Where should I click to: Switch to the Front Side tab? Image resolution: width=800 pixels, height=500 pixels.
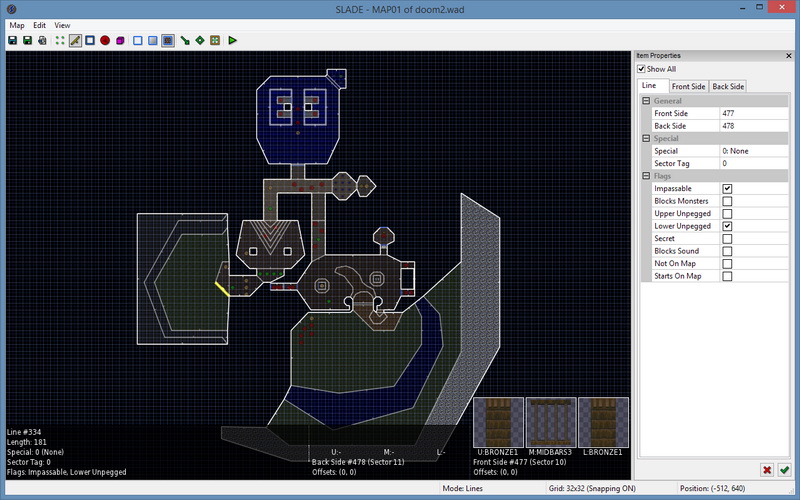[x=688, y=87]
